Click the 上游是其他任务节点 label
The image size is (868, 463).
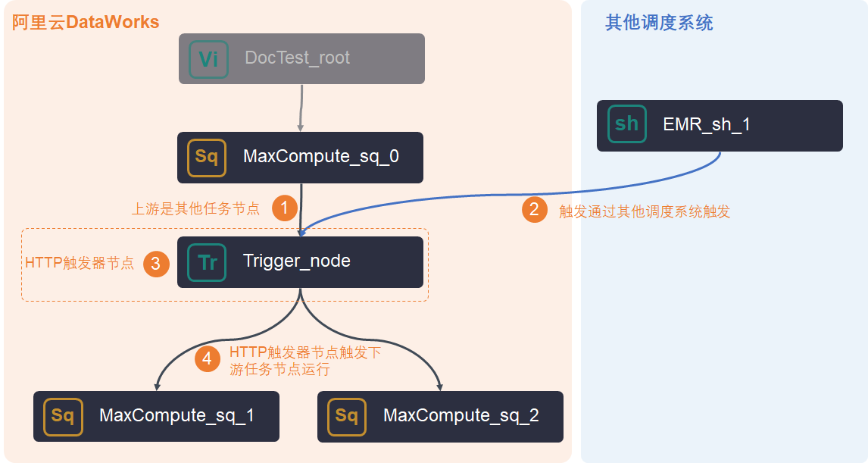[x=195, y=209]
